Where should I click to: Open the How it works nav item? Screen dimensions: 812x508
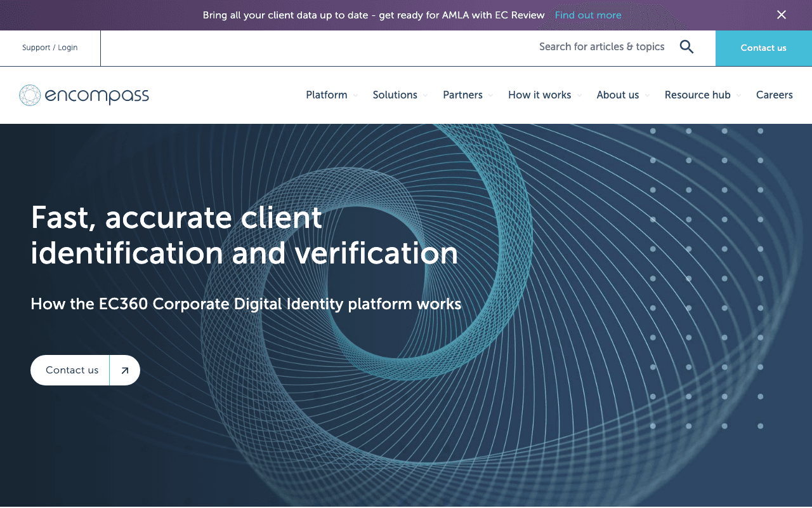[x=540, y=95]
